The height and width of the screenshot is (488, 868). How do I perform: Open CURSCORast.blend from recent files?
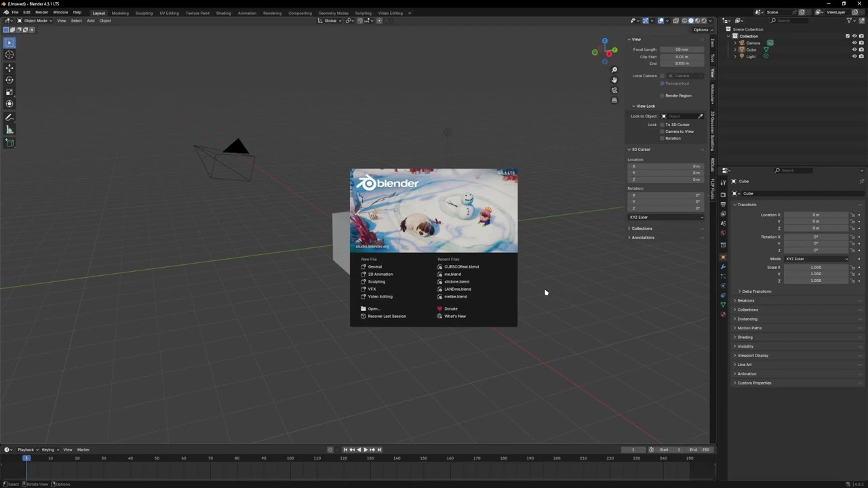(x=461, y=267)
